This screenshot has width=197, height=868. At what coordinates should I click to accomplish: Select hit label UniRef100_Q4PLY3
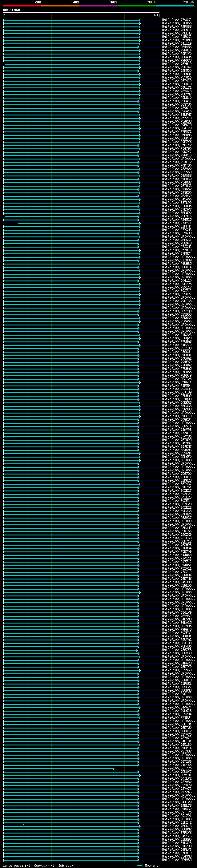pos(177,850)
